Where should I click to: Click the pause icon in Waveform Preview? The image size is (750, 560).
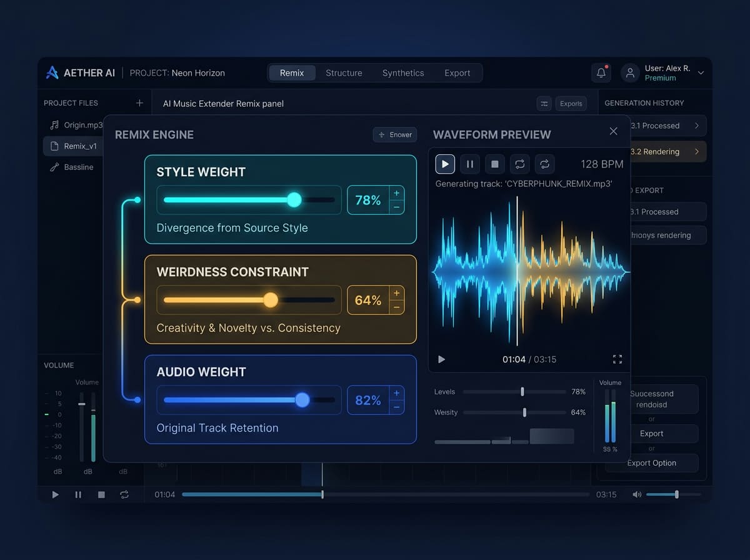(x=470, y=164)
